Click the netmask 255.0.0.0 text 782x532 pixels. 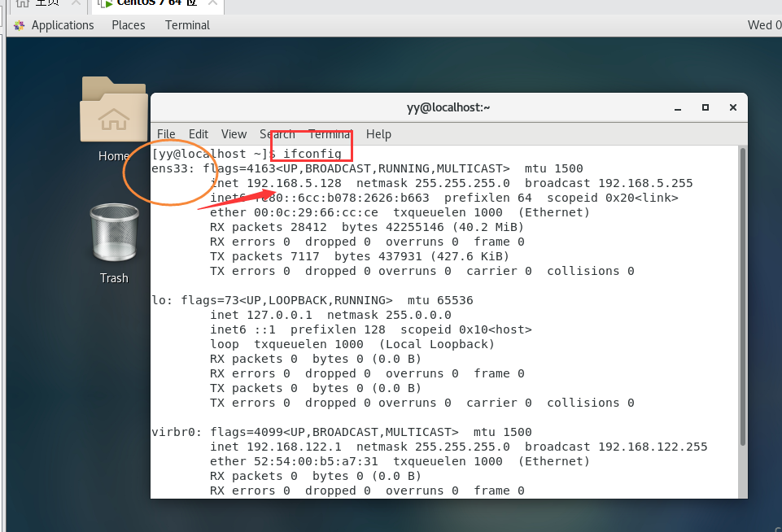point(389,315)
